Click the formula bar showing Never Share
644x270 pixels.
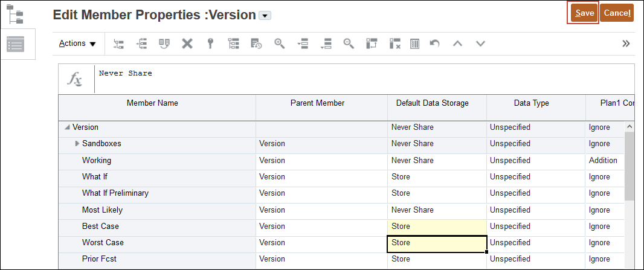point(362,79)
